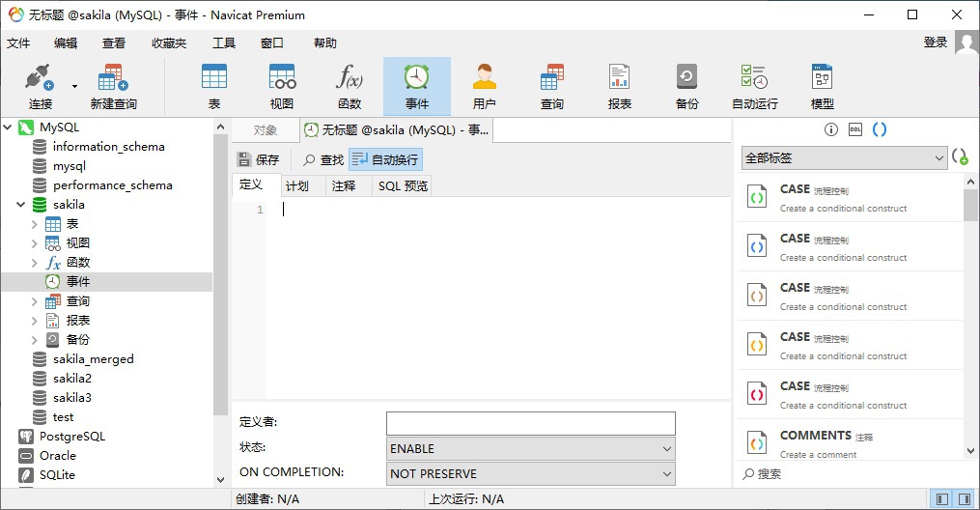Toggle the left pane layout button in status bar
The width and height of the screenshot is (980, 510).
point(941,498)
